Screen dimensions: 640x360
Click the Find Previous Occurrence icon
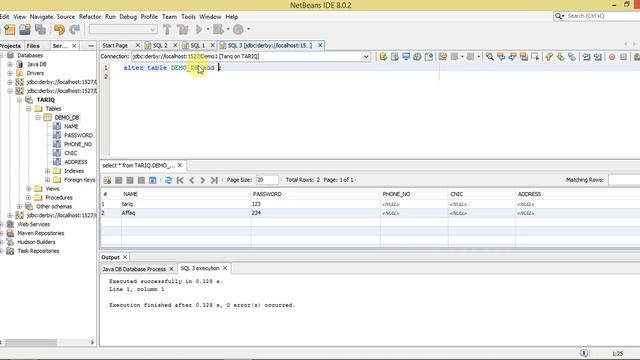501,57
